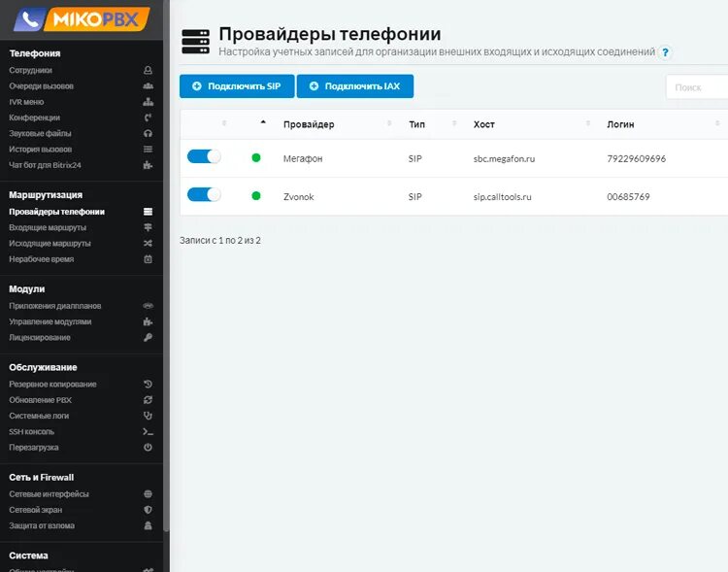
Task: Click the Звуковые файлы headphones icon
Action: (148, 133)
